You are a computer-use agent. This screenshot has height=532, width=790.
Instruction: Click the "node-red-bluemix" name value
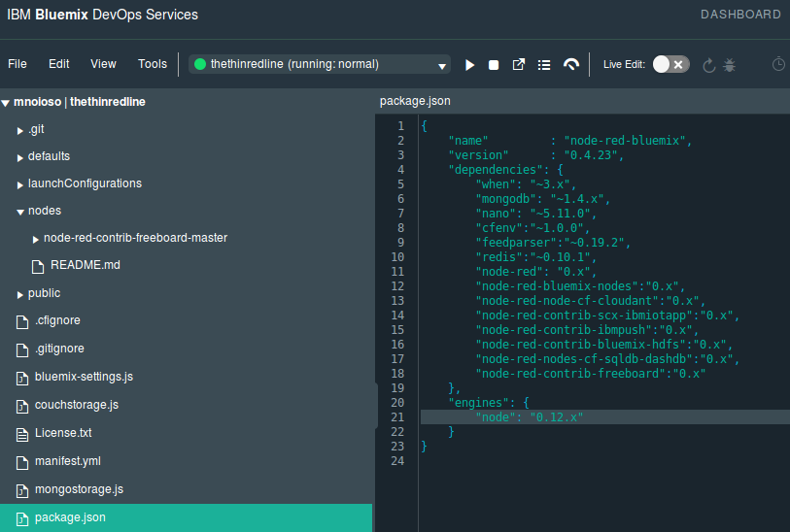pyautogui.click(x=624, y=141)
